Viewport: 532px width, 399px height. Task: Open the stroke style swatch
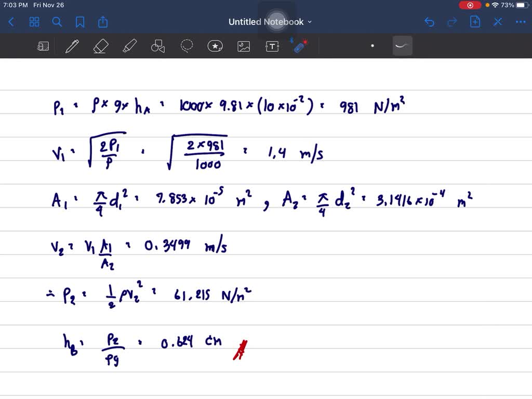click(402, 46)
